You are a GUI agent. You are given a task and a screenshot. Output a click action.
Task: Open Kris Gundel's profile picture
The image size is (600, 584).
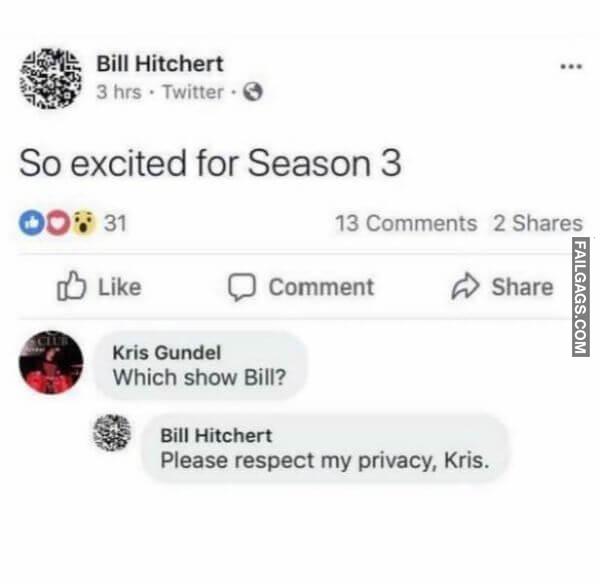pos(51,362)
